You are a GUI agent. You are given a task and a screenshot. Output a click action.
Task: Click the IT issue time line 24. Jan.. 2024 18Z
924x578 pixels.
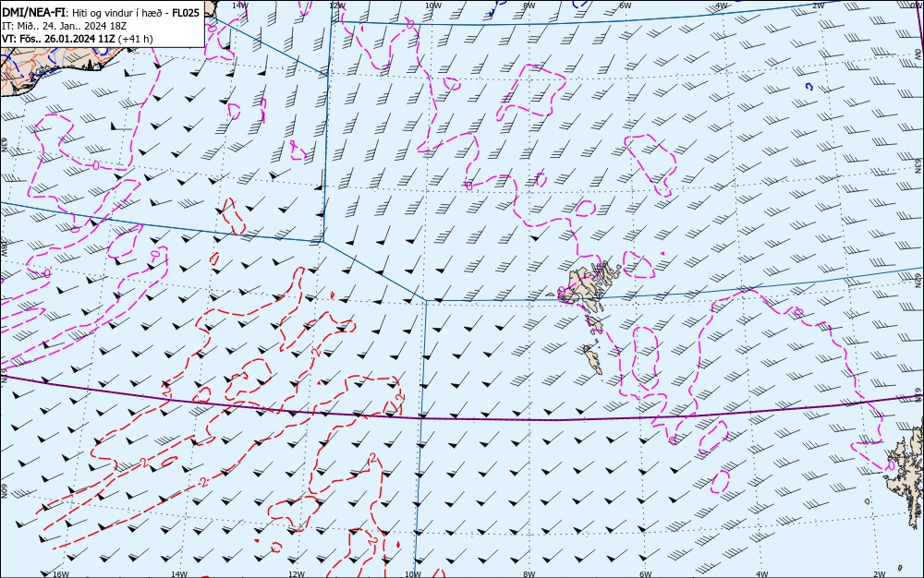pyautogui.click(x=65, y=26)
